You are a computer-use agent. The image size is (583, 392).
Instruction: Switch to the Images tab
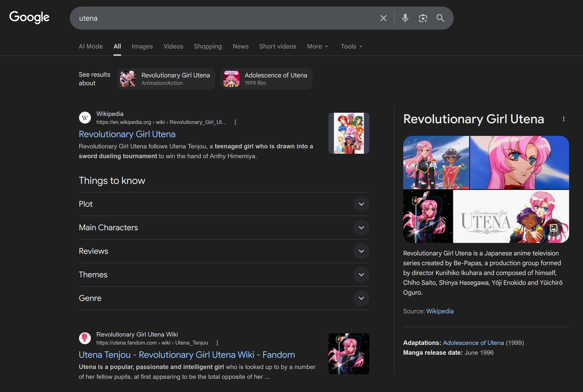pyautogui.click(x=142, y=47)
